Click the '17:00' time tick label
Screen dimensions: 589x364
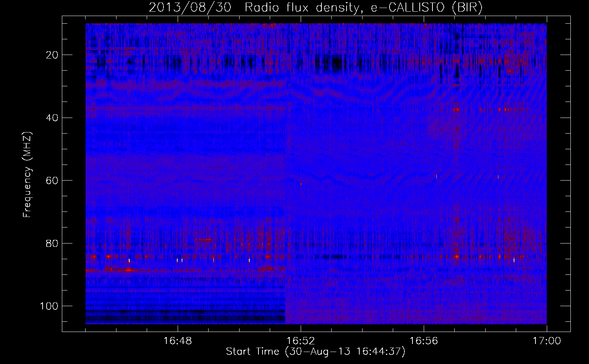click(x=547, y=341)
